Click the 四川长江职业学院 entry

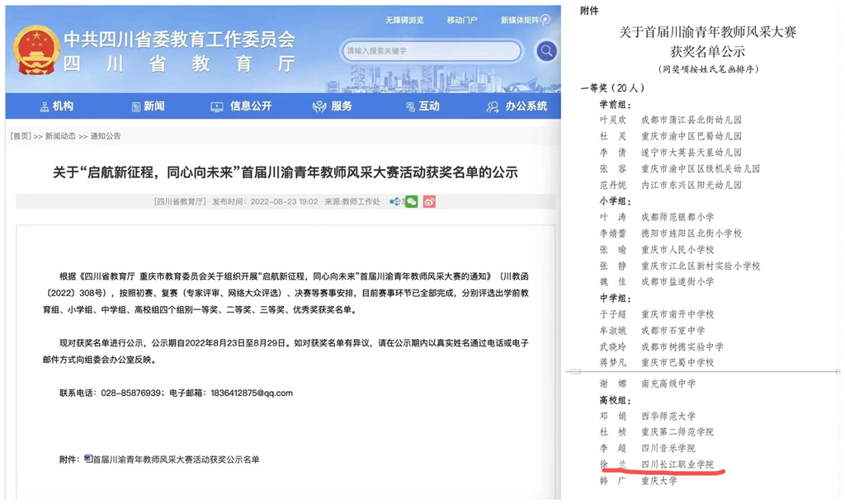tap(677, 464)
